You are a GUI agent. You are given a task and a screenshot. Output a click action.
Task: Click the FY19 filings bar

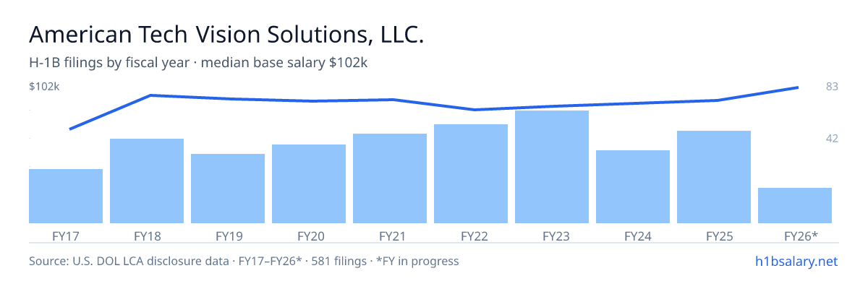tap(228, 189)
